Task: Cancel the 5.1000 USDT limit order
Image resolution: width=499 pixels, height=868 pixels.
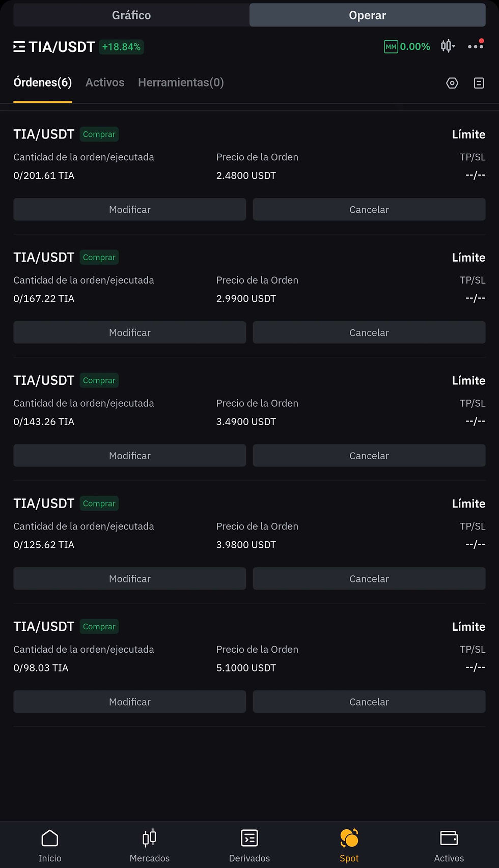Action: 369,702
